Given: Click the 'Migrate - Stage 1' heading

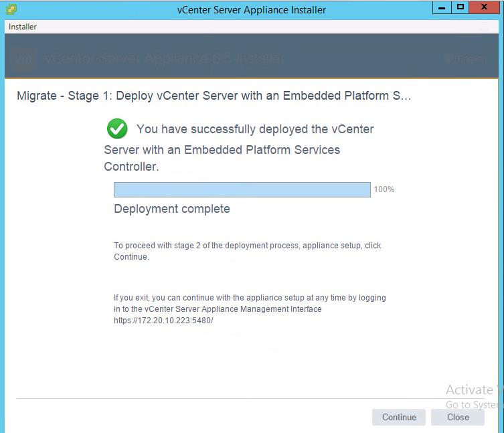Looking at the screenshot, I should pos(214,96).
